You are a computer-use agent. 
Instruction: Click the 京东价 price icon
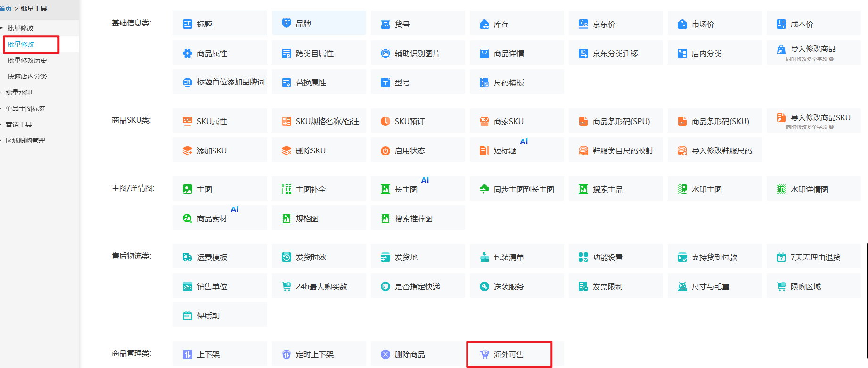tap(583, 24)
